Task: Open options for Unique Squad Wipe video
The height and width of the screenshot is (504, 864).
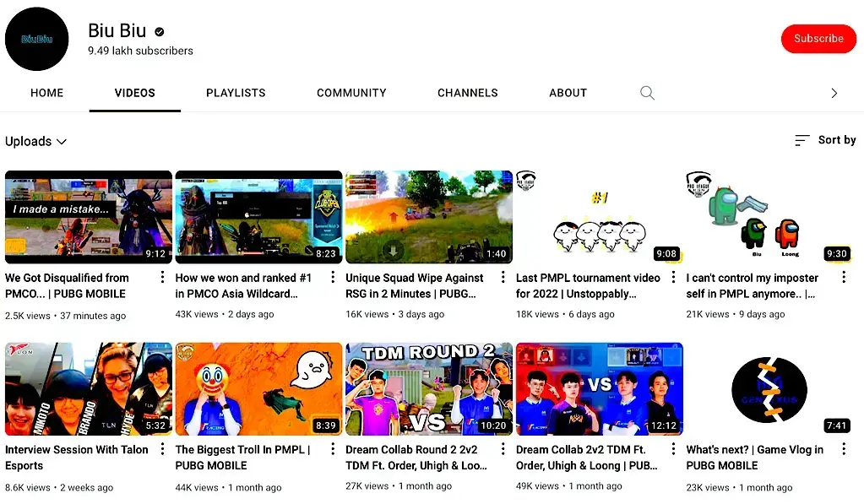Action: [503, 277]
